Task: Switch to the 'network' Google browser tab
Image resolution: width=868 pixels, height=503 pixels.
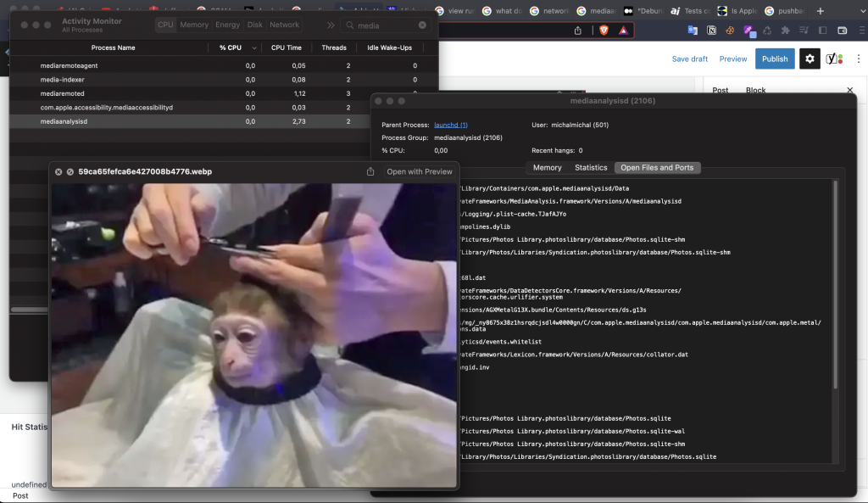Action: pyautogui.click(x=549, y=10)
